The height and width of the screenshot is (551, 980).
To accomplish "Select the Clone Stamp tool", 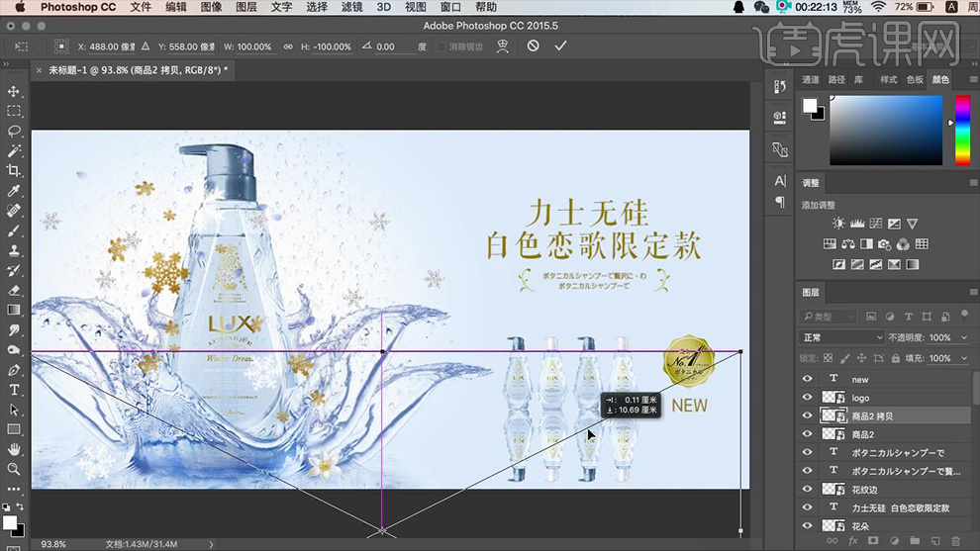I will tap(13, 250).
